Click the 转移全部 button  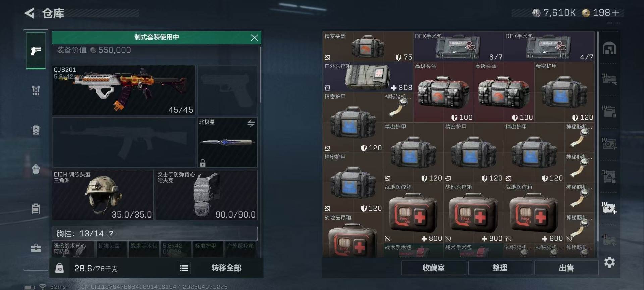pos(226,268)
